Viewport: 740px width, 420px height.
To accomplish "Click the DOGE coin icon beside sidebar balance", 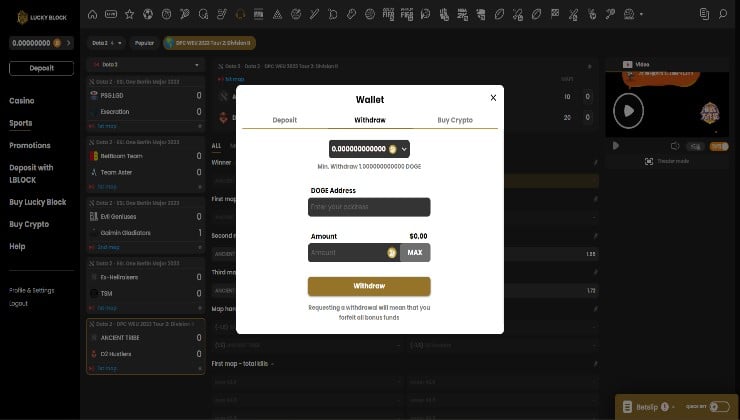I will click(x=57, y=43).
